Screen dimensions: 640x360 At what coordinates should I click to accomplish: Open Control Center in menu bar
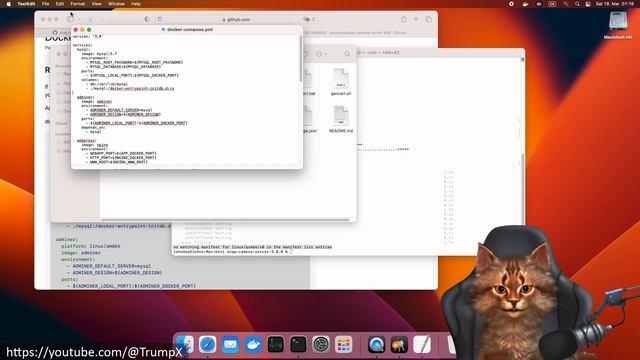pyautogui.click(x=588, y=4)
